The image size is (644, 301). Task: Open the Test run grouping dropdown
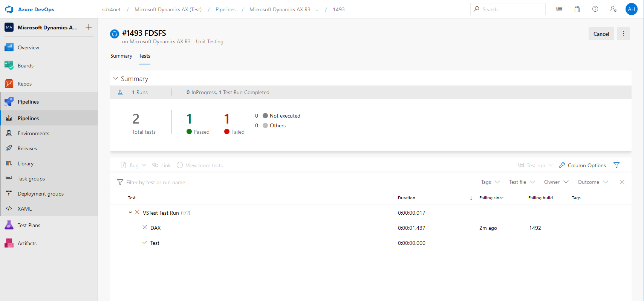pyautogui.click(x=535, y=165)
